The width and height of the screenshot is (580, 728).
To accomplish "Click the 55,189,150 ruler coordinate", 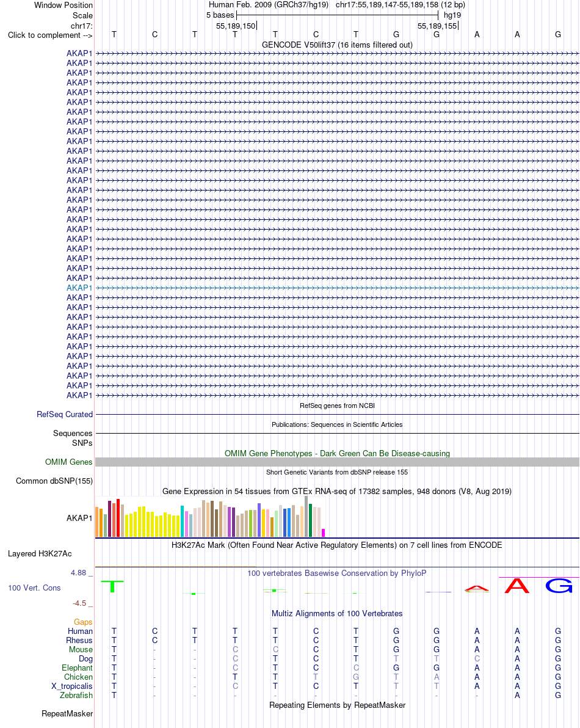I will point(236,26).
